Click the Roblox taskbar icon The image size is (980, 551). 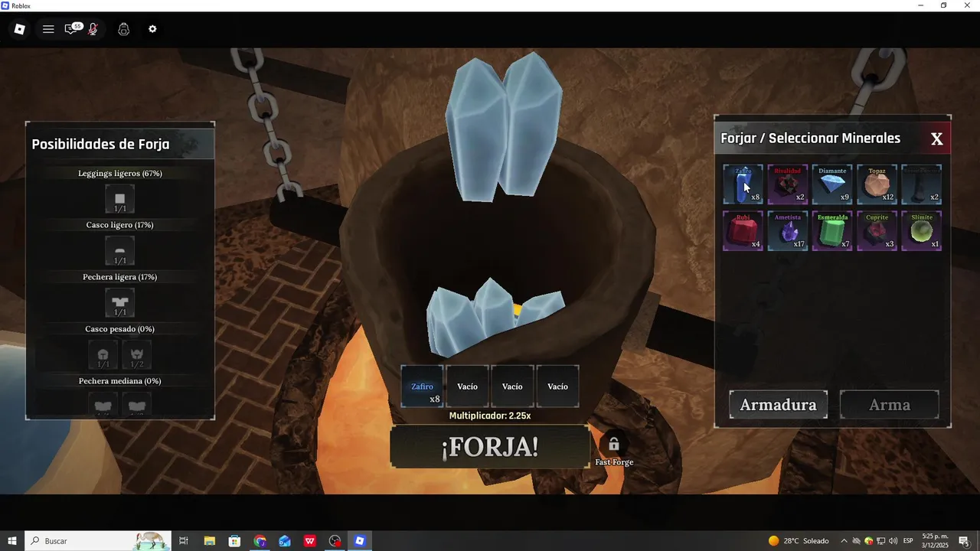pos(360,541)
